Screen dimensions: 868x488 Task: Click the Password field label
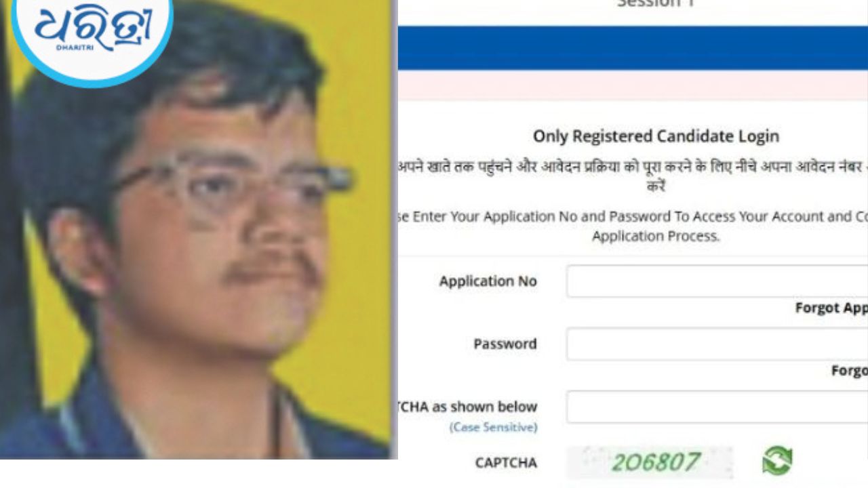(x=505, y=344)
